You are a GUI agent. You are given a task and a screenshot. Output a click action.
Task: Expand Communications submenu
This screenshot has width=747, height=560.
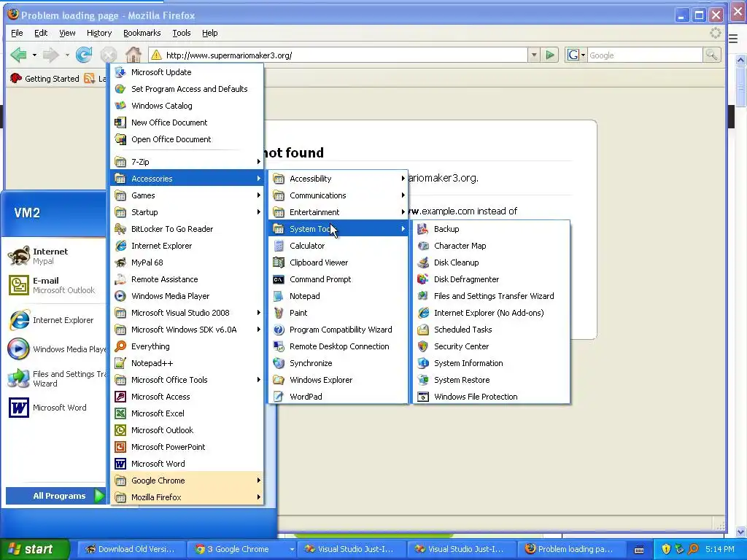coord(338,195)
